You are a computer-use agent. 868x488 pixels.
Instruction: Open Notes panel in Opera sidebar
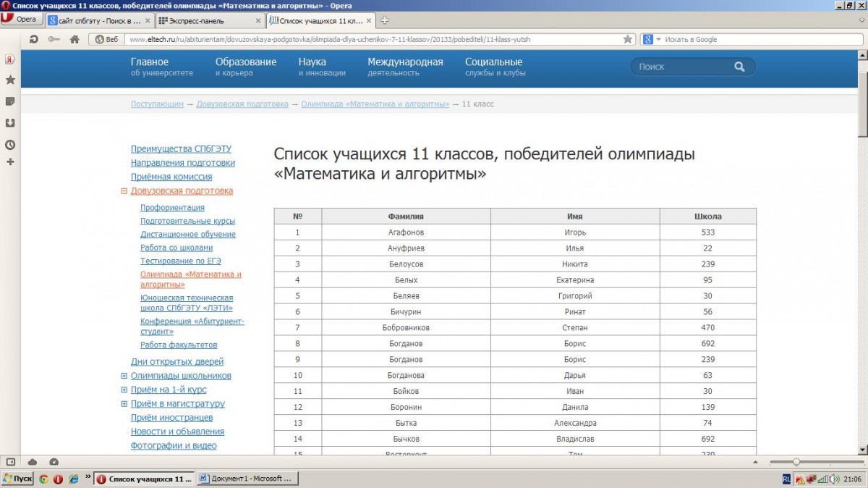[10, 101]
